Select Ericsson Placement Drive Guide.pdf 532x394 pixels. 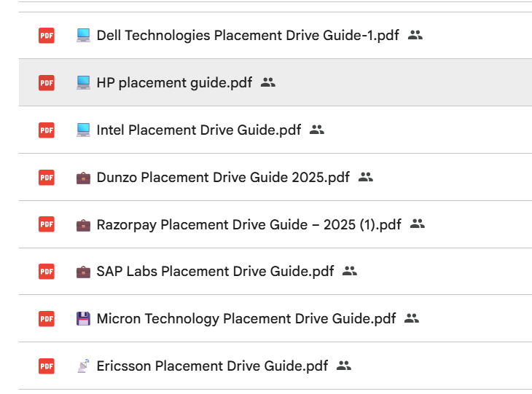212,366
